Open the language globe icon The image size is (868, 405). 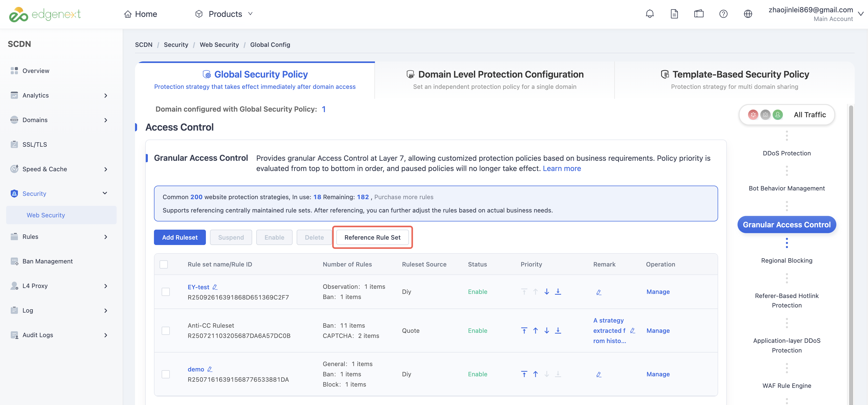(x=748, y=14)
